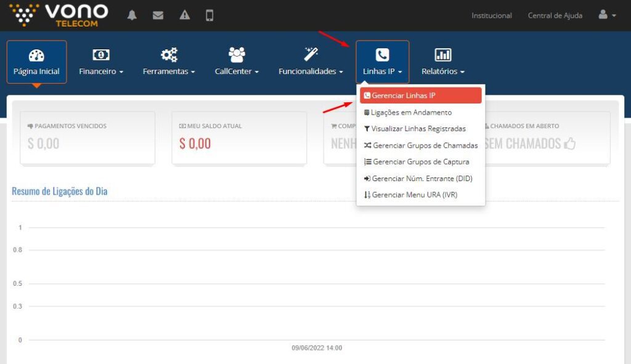Collapse the Linhas IP menu

pyautogui.click(x=382, y=62)
